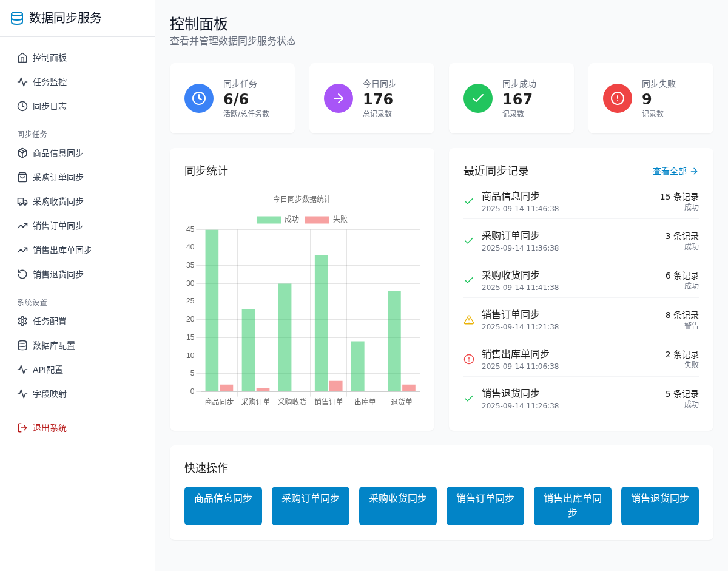The width and height of the screenshot is (728, 571).
Task: Run the 销售出库单同步 quick action button
Action: (572, 505)
